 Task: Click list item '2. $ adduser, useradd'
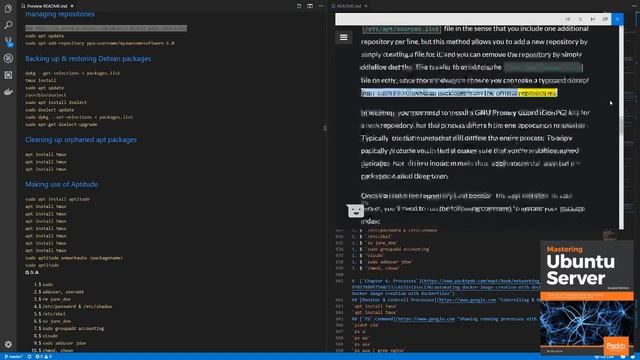point(59,292)
